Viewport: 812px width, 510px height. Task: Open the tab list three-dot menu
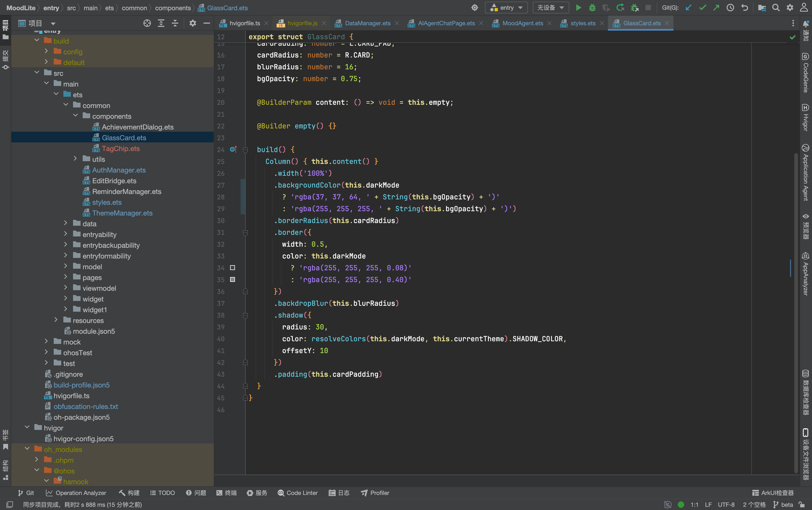pyautogui.click(x=793, y=23)
